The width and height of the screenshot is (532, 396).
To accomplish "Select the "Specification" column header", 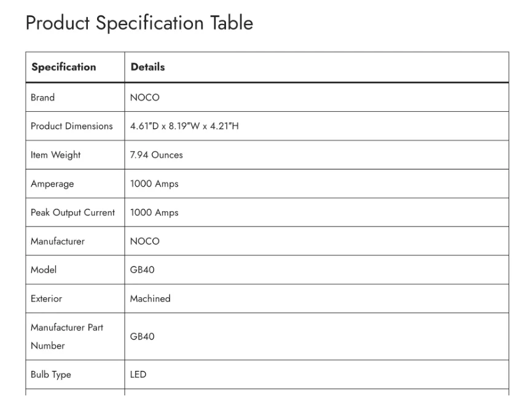I will (x=64, y=67).
